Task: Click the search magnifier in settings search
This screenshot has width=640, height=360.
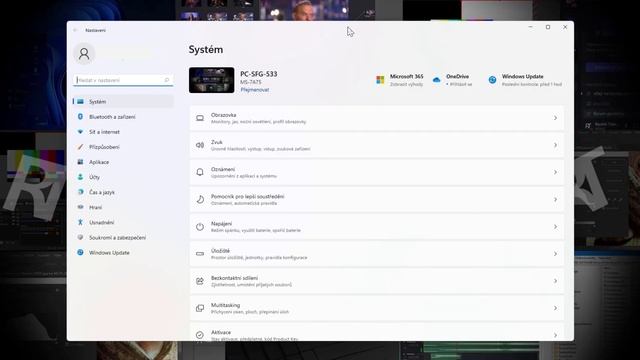Action: point(167,80)
